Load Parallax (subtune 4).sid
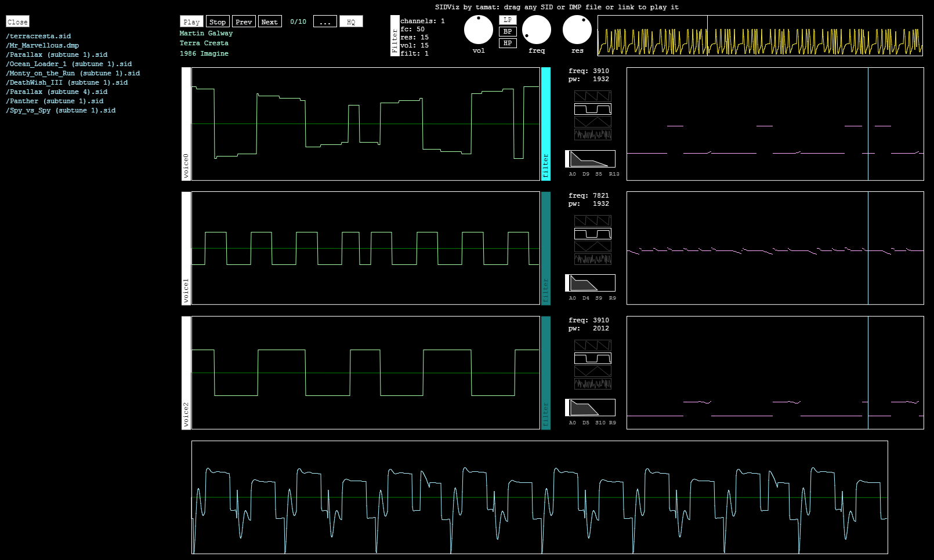This screenshot has width=934, height=560. pyautogui.click(x=57, y=92)
